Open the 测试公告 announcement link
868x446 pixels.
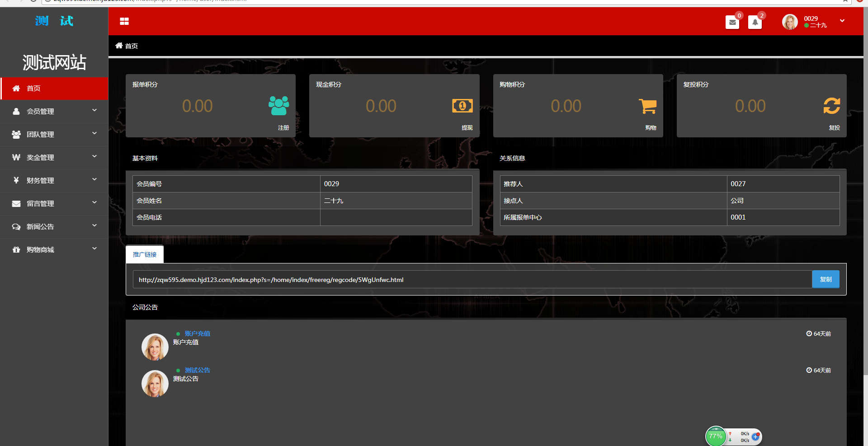(x=197, y=370)
